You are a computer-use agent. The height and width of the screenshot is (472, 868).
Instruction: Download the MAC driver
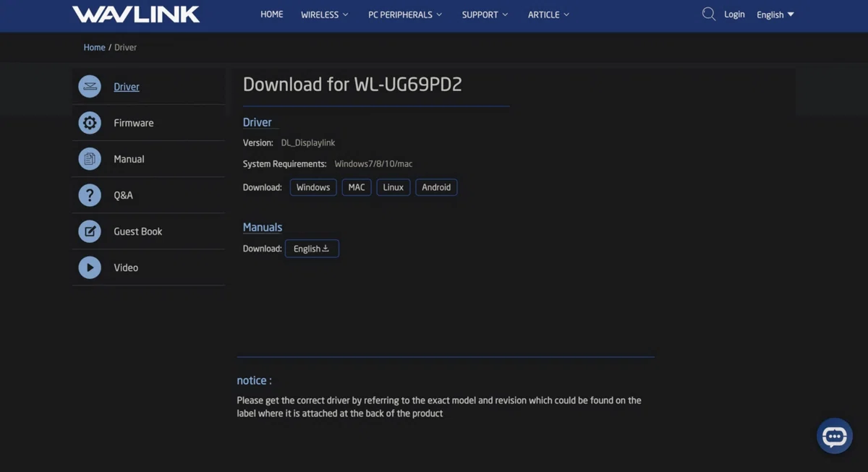pyautogui.click(x=357, y=187)
